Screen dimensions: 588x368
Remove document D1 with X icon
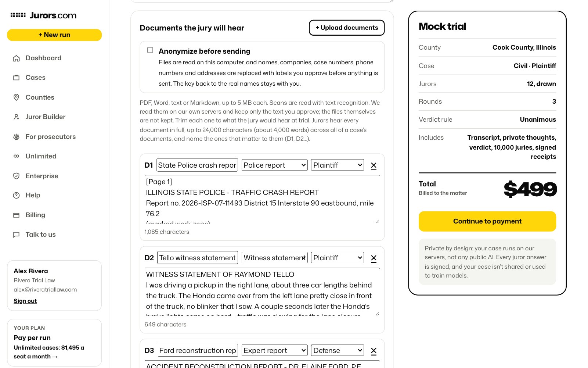(x=374, y=165)
